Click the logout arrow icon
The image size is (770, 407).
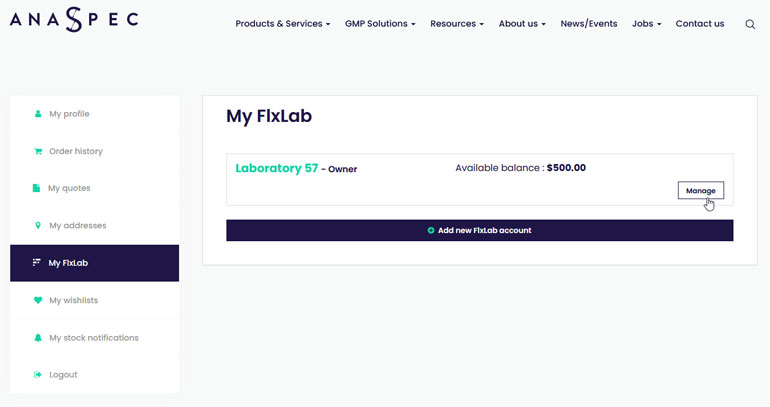(x=38, y=375)
